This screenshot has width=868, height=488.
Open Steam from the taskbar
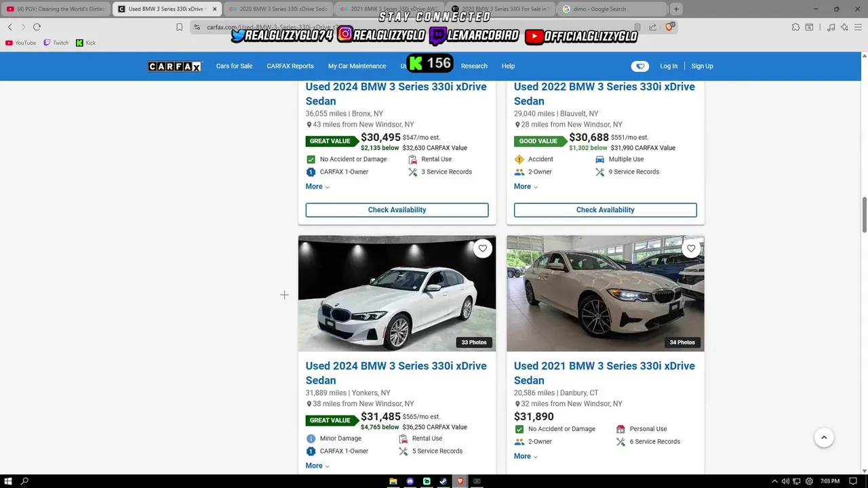point(443,481)
